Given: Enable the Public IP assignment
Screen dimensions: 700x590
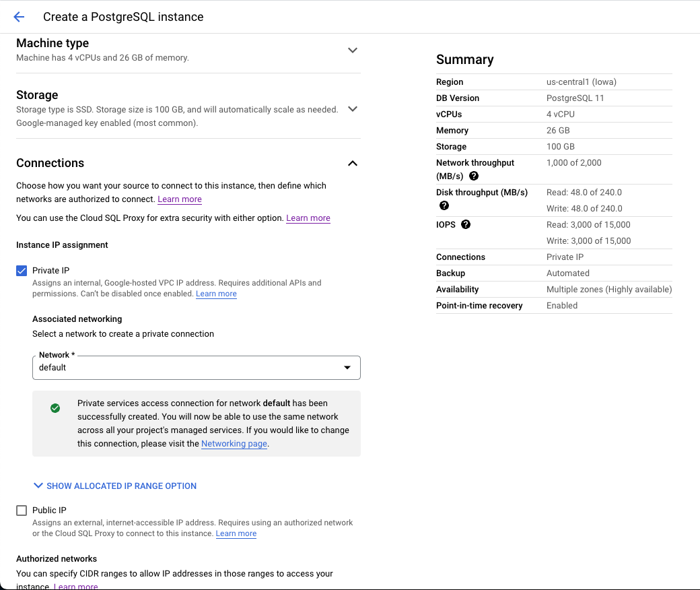Looking at the screenshot, I should 21,510.
